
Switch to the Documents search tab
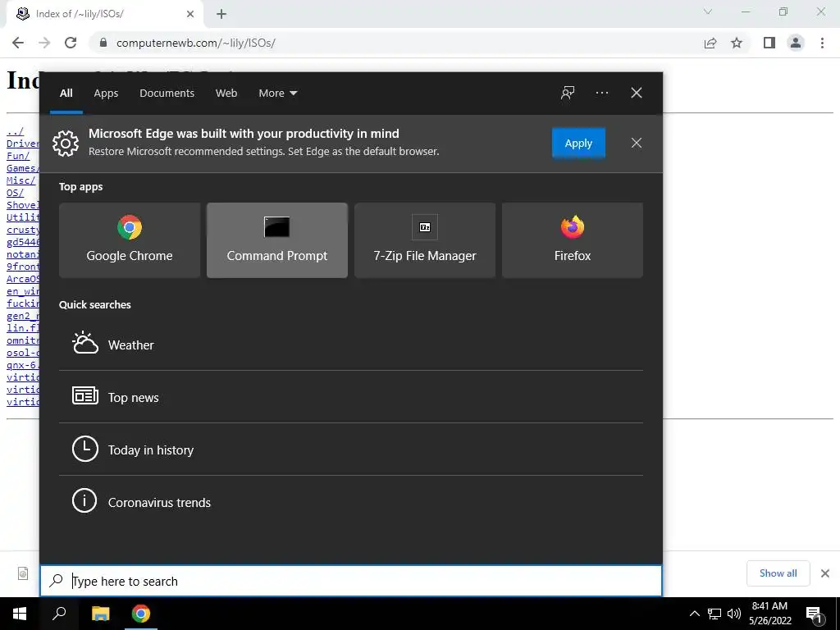tap(167, 94)
